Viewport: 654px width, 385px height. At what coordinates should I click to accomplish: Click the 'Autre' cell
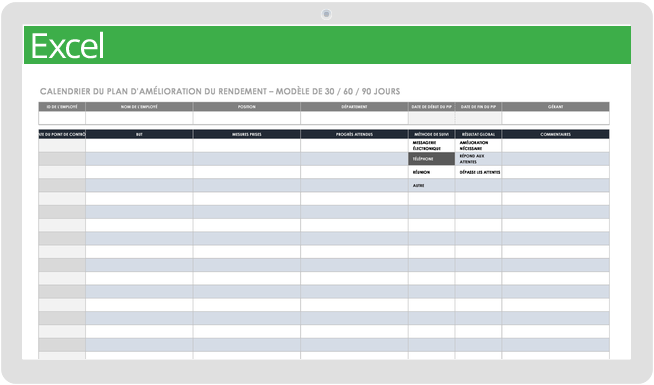pos(431,186)
